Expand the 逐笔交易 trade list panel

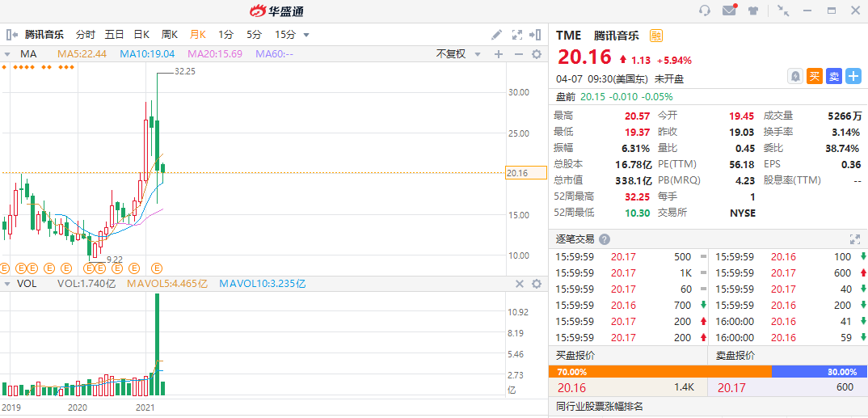pyautogui.click(x=855, y=239)
